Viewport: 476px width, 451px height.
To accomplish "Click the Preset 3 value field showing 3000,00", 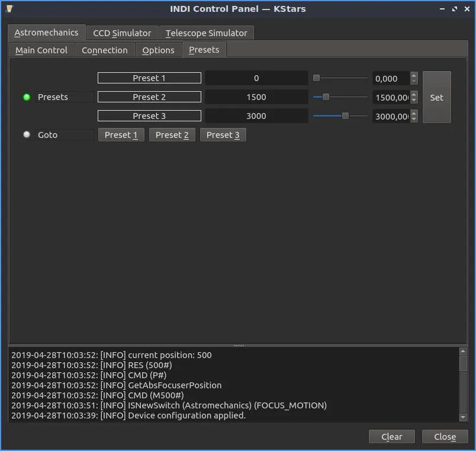I will click(391, 116).
